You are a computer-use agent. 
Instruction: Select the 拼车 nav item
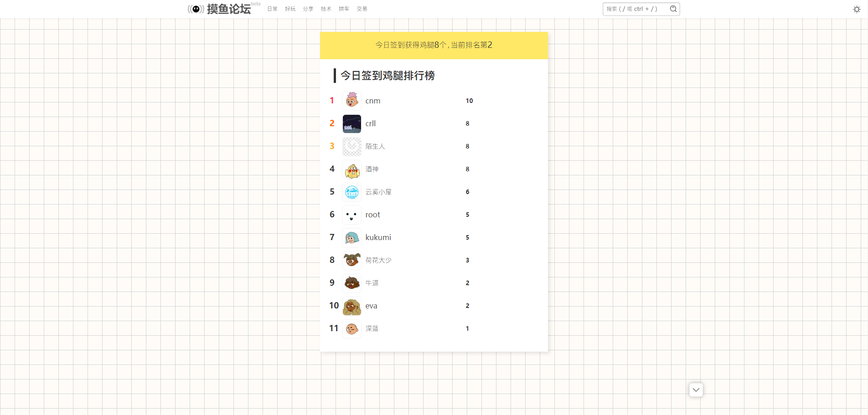(x=344, y=9)
